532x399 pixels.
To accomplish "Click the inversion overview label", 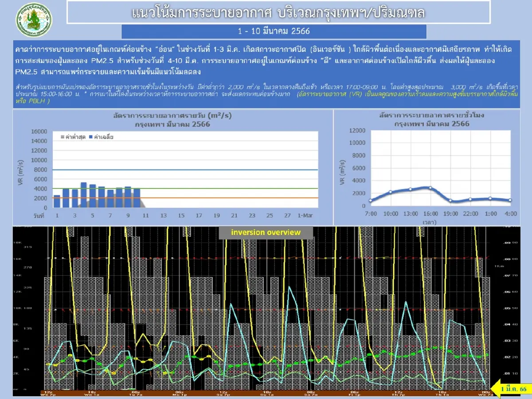I will pyautogui.click(x=266, y=232).
